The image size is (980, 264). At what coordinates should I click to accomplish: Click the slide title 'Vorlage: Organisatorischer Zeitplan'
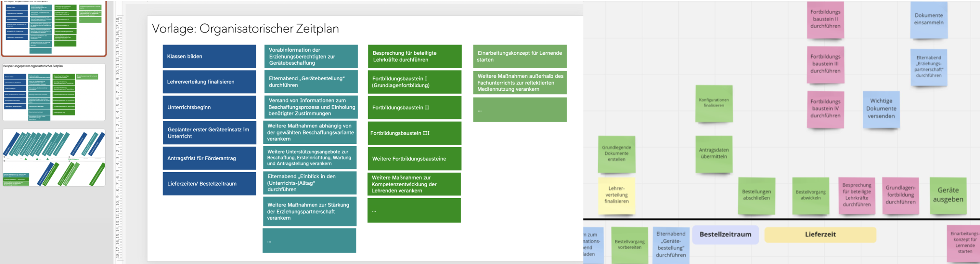tap(245, 29)
